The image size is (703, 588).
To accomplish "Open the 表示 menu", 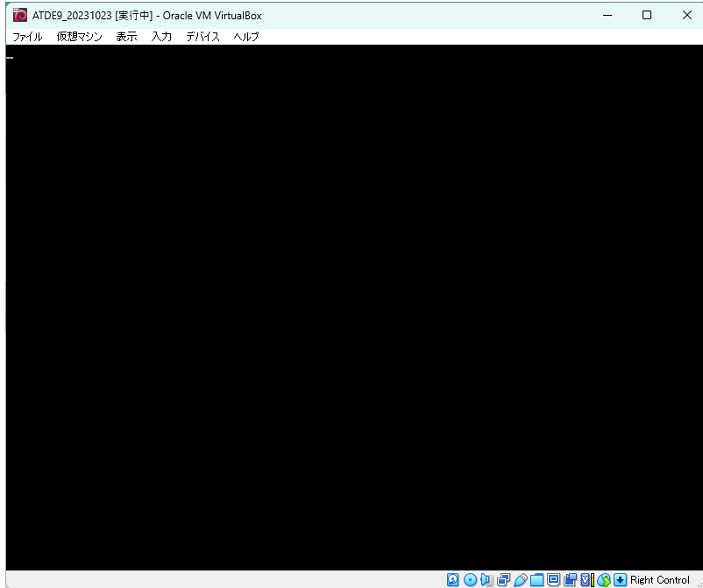I will click(126, 37).
